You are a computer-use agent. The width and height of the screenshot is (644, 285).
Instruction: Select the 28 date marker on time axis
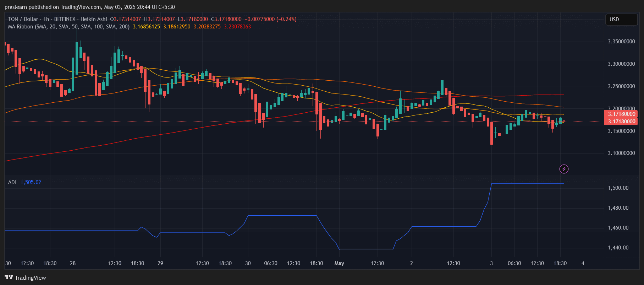73,263
